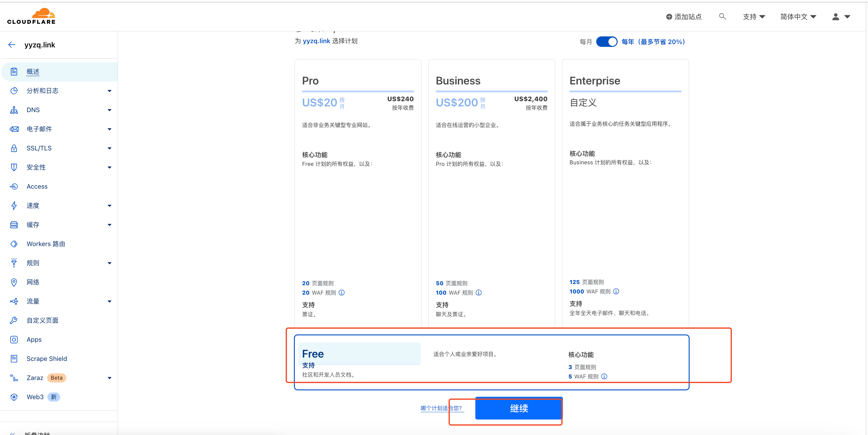Open Scrape Shield in the sidebar
This screenshot has width=868, height=435.
(47, 358)
